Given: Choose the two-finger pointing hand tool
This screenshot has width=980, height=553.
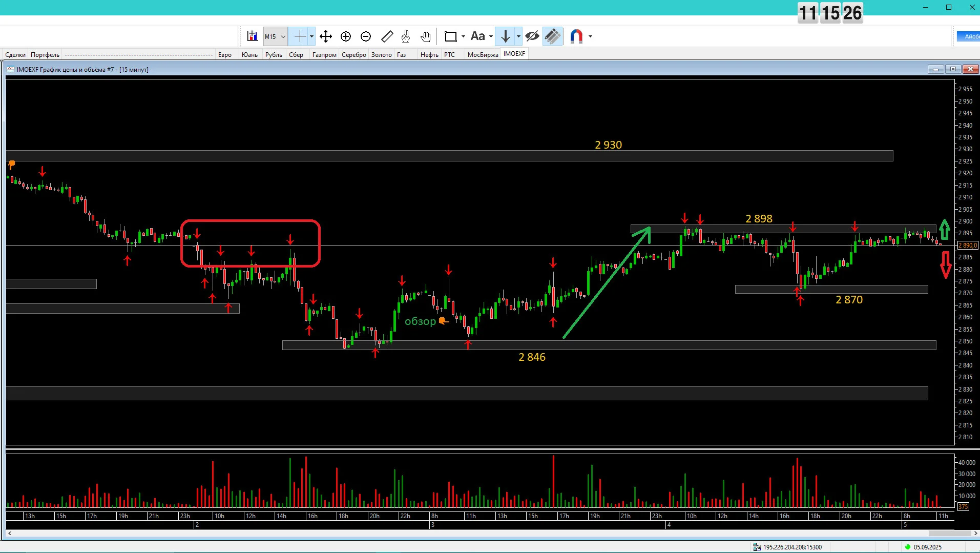Looking at the screenshot, I should 406,36.
